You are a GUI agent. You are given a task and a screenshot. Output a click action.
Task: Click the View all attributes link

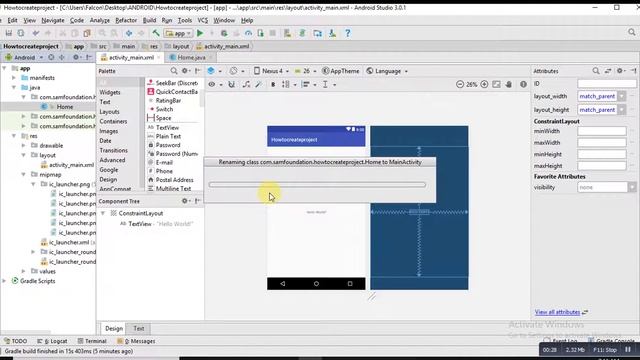coord(557,312)
